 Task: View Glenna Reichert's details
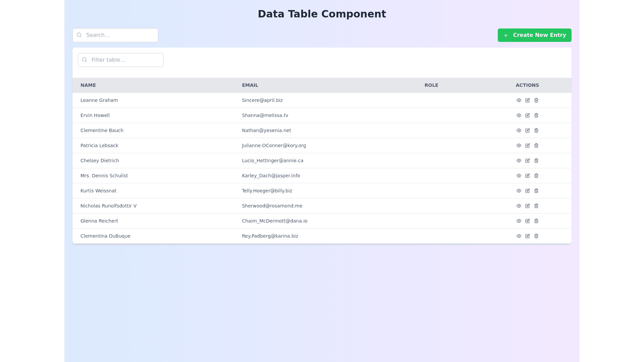pyautogui.click(x=519, y=221)
